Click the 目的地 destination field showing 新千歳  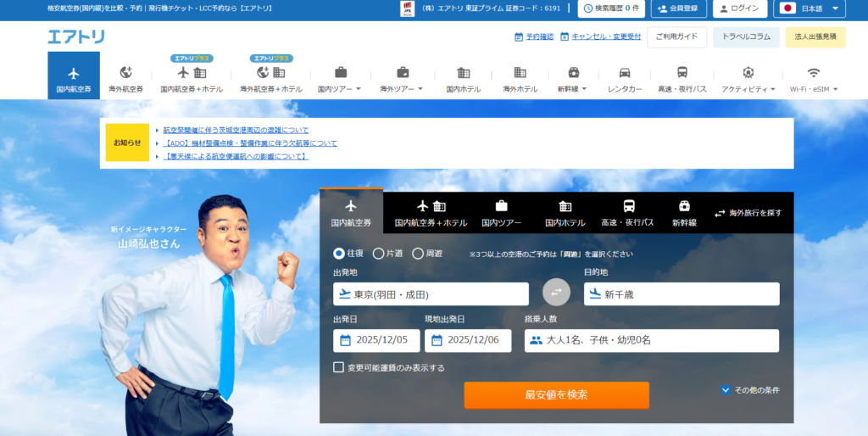(x=682, y=294)
